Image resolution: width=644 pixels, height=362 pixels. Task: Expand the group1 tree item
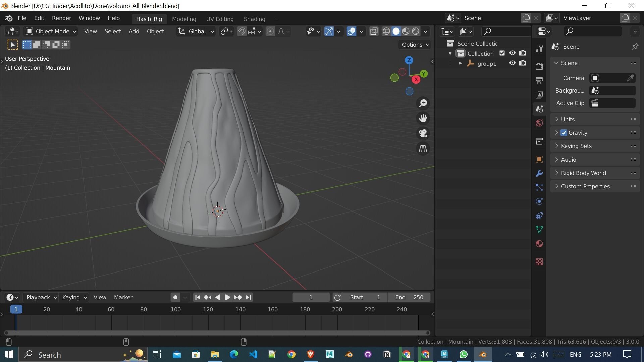pyautogui.click(x=460, y=63)
